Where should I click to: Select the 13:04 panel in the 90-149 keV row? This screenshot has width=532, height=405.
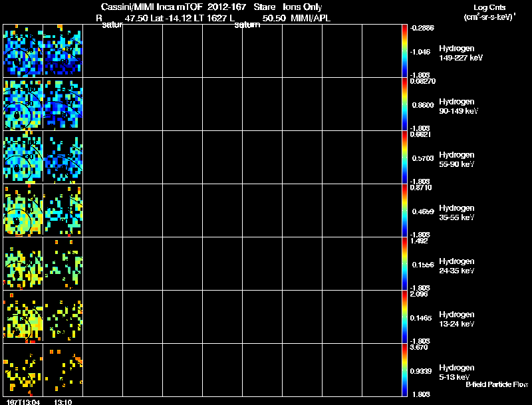point(23,104)
